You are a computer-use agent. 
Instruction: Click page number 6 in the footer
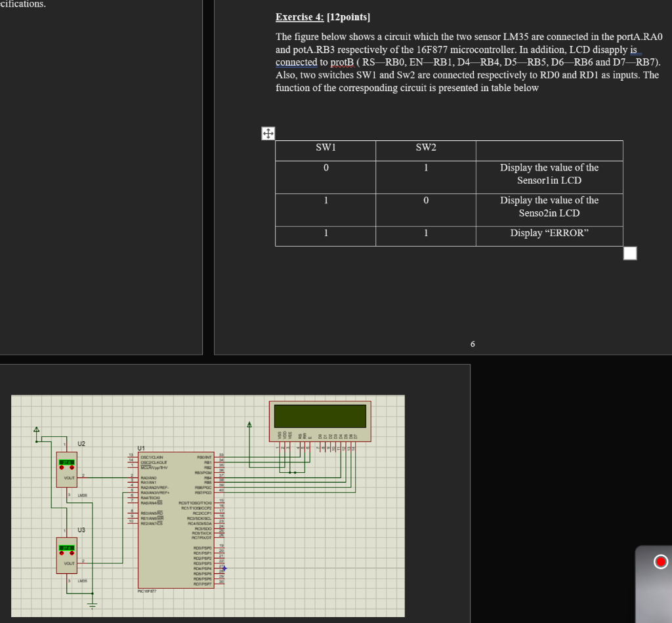[x=472, y=344]
